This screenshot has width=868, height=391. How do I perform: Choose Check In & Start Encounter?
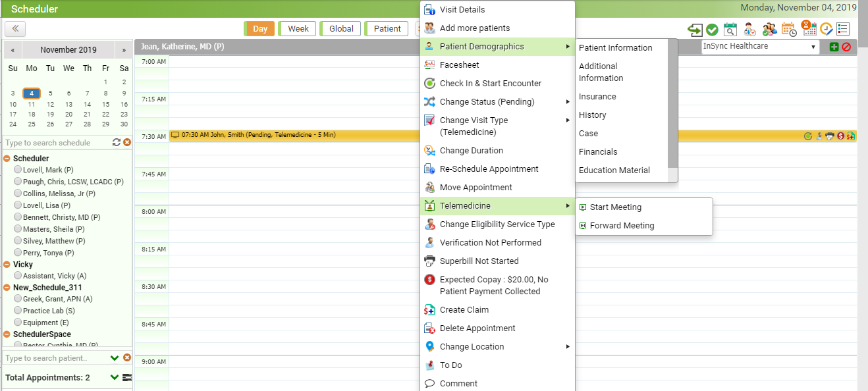491,84
